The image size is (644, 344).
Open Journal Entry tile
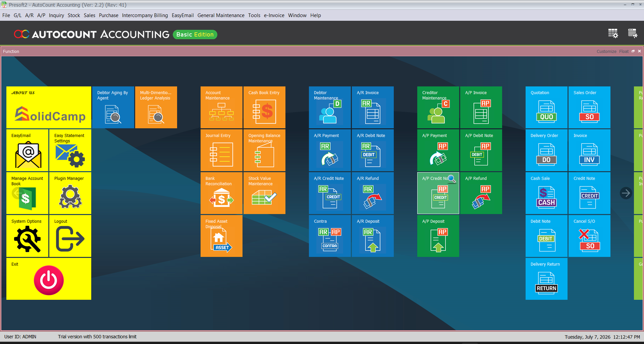(x=221, y=150)
